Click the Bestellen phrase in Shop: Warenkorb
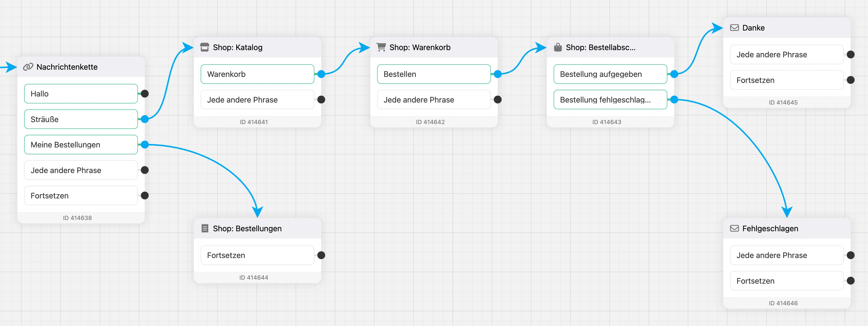Image resolution: width=868 pixels, height=326 pixels. [x=434, y=74]
